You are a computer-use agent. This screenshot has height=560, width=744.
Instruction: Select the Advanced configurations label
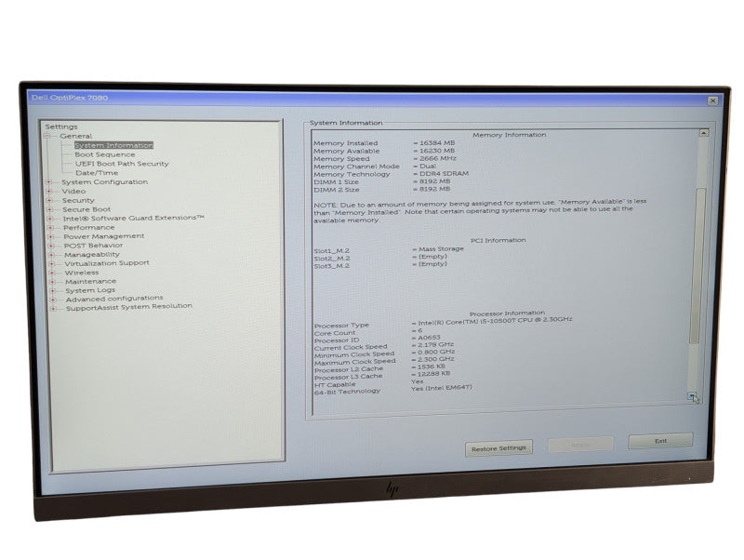click(114, 299)
